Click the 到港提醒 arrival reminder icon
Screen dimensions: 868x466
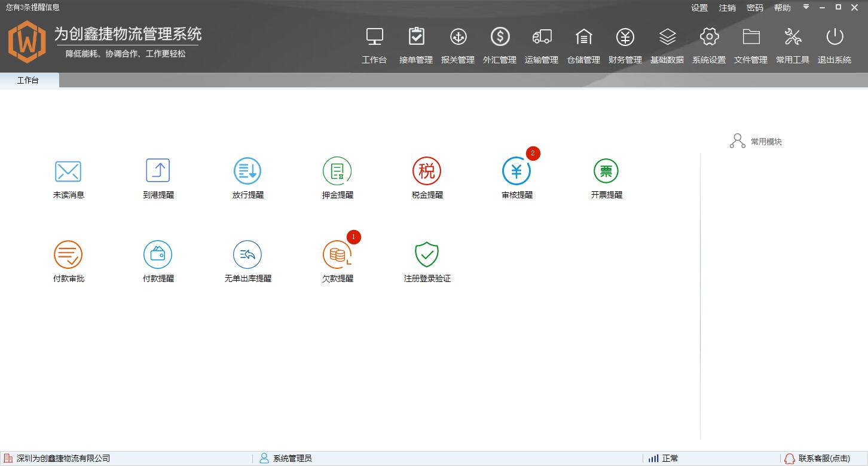click(x=158, y=171)
